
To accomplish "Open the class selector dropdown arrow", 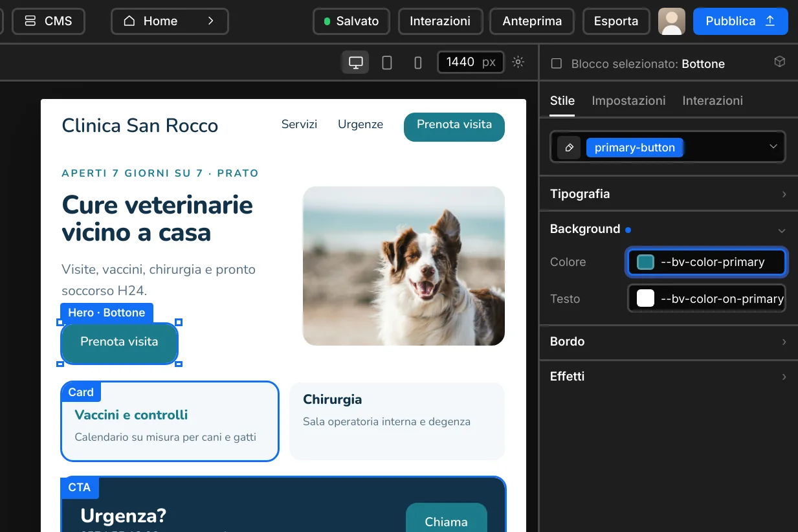I will 773,147.
